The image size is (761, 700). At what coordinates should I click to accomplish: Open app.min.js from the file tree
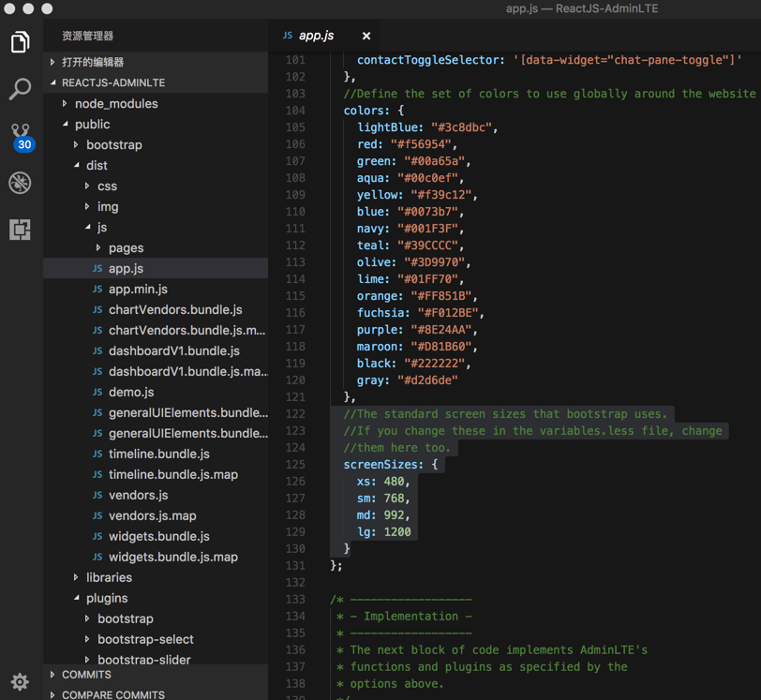coord(138,290)
